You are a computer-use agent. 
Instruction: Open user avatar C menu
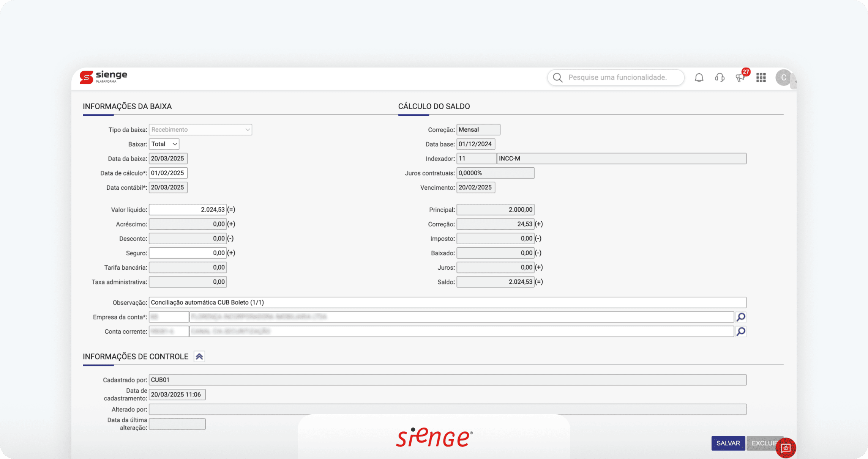tap(783, 77)
